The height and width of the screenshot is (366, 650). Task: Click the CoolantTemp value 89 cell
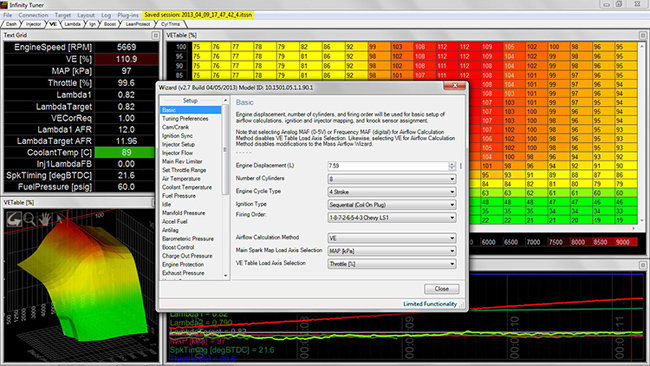(x=126, y=152)
